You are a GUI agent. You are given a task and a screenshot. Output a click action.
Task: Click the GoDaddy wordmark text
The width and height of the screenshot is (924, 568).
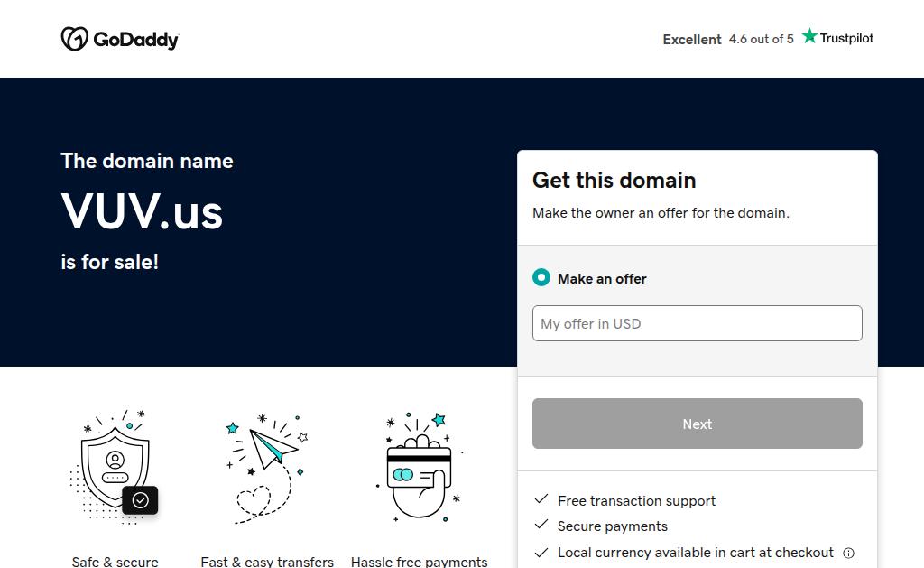(136, 40)
